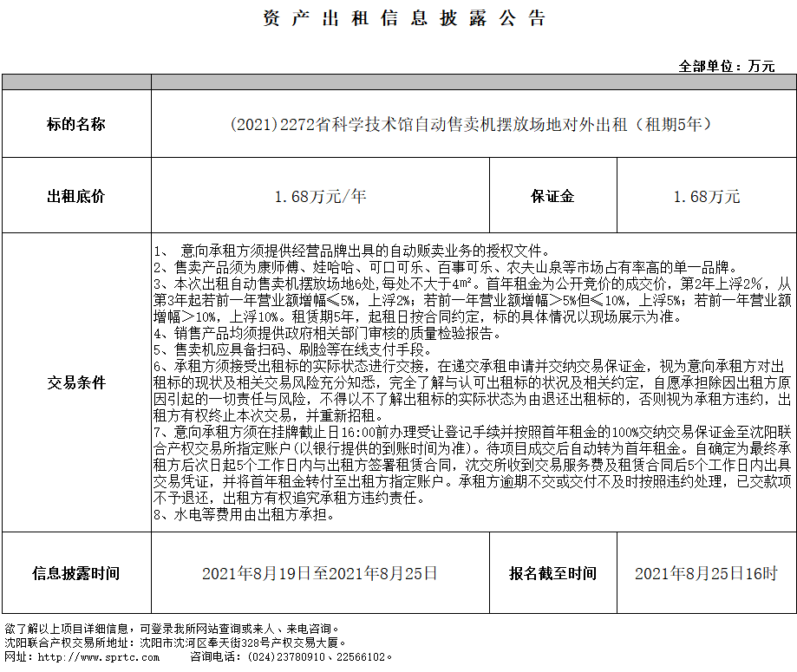Click the website link http://www.sprtc.com
Screen dimensions: 797x672
coord(87,657)
